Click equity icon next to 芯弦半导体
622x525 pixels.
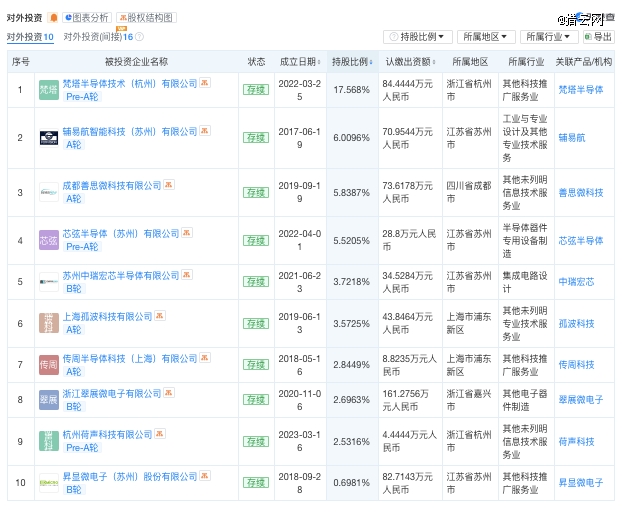pyautogui.click(x=187, y=233)
